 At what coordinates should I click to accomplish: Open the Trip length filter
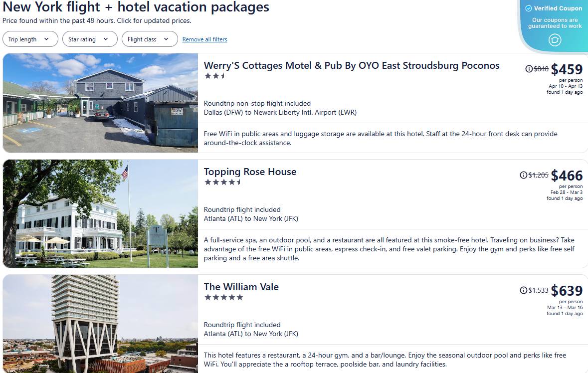30,38
